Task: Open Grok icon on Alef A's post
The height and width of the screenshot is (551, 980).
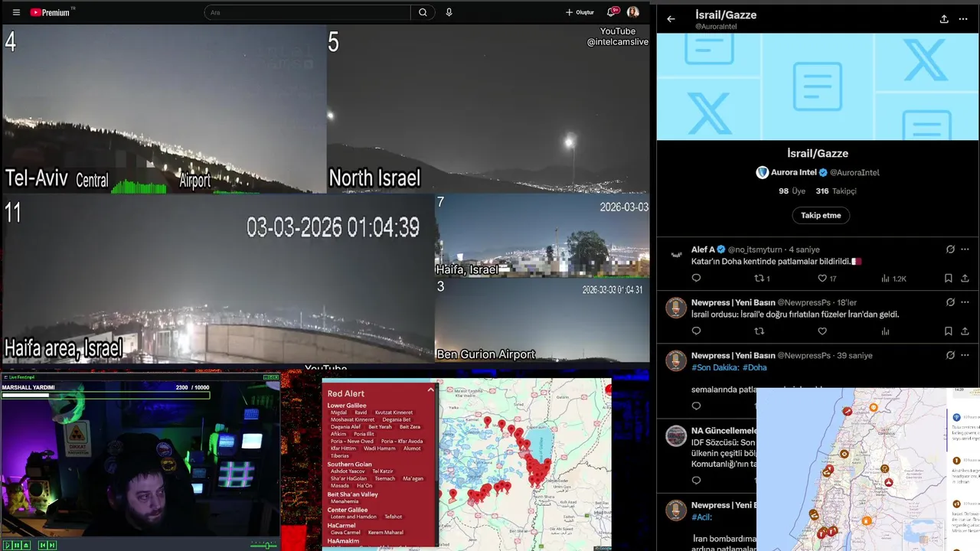Action: (950, 249)
